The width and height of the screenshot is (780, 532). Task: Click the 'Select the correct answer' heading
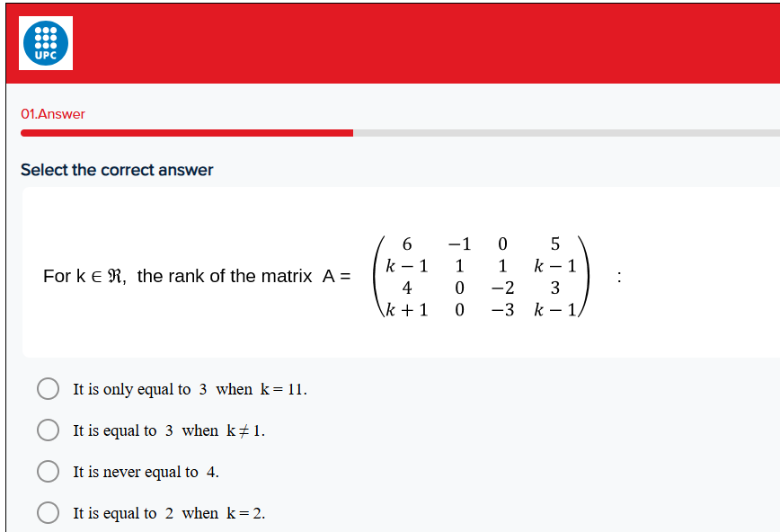117,170
